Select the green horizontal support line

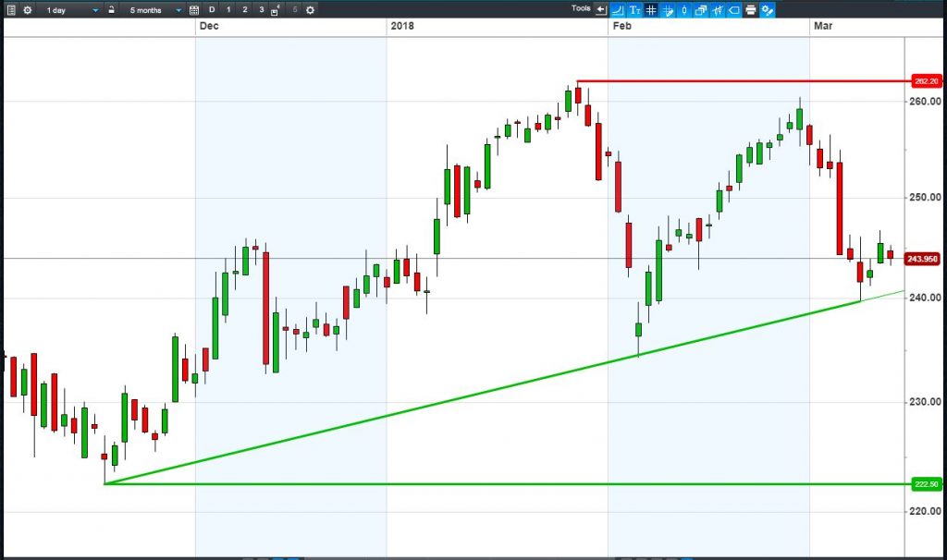coord(508,484)
